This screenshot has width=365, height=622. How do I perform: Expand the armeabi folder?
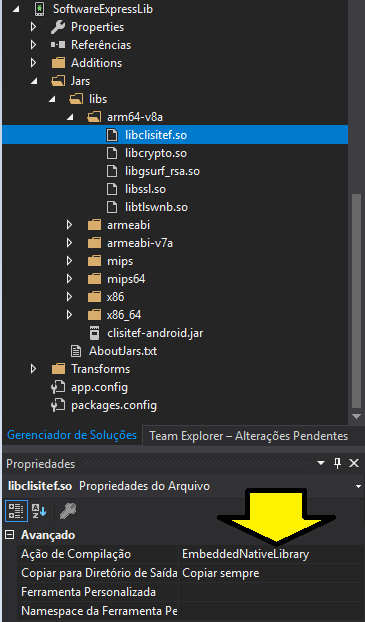click(x=69, y=225)
